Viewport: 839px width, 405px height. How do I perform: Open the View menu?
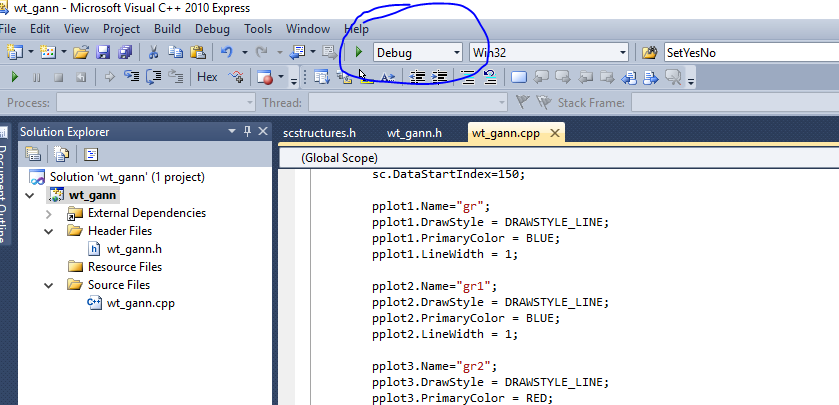(77, 29)
